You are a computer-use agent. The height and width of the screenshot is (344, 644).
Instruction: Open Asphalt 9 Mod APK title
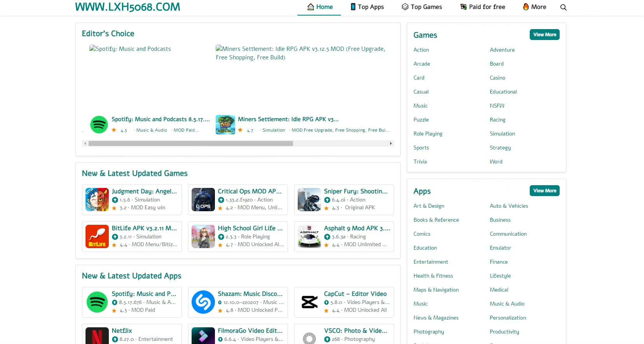pyautogui.click(x=357, y=228)
